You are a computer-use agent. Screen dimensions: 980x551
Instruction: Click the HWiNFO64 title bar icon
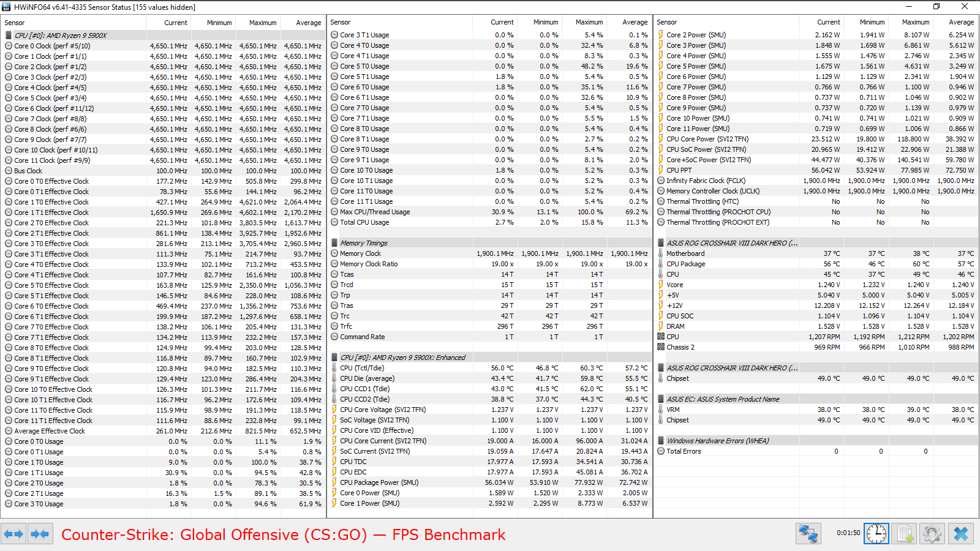tap(7, 7)
